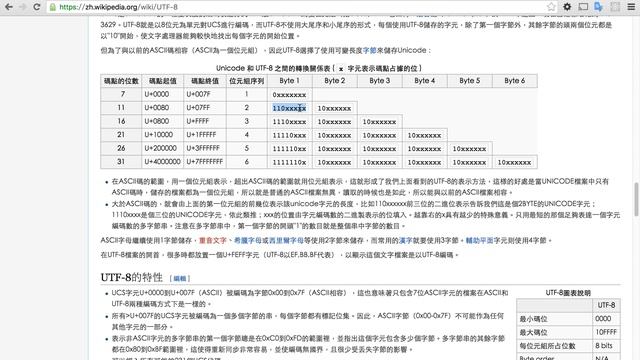The height and width of the screenshot is (360, 640).
Task: Click the Byte 4 column header
Action: 424,81
